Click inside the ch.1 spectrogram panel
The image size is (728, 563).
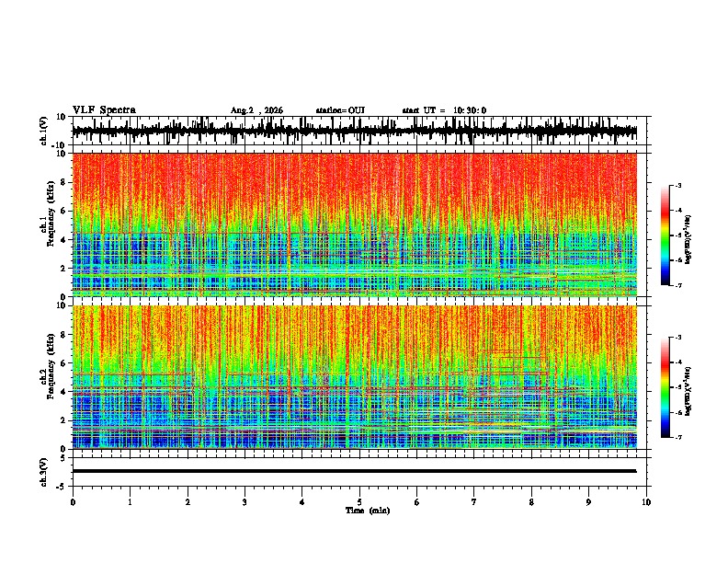coord(354,224)
